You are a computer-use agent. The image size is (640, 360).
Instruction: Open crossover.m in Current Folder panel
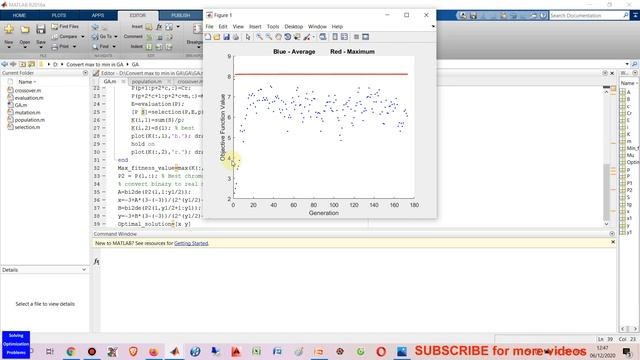pos(28,91)
